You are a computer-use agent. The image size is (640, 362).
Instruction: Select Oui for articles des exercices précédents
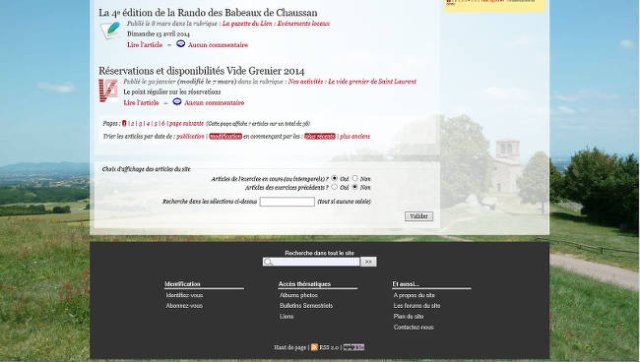pyautogui.click(x=334, y=187)
